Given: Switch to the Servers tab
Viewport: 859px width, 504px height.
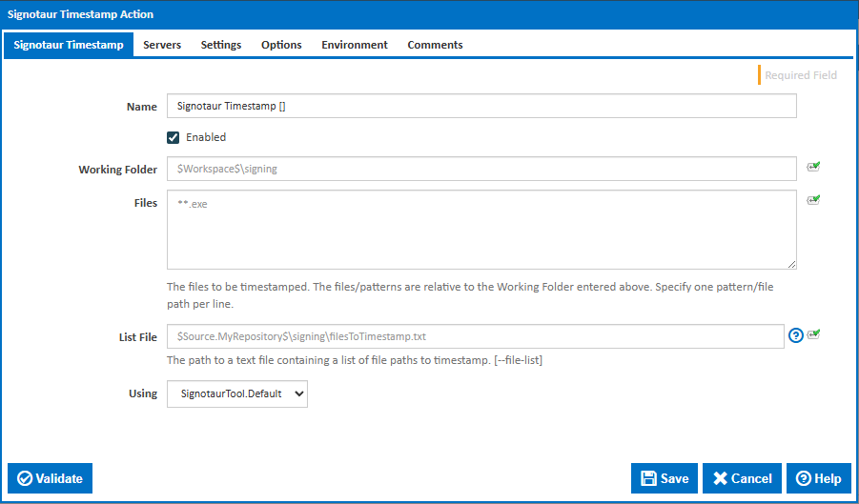Looking at the screenshot, I should (x=162, y=45).
